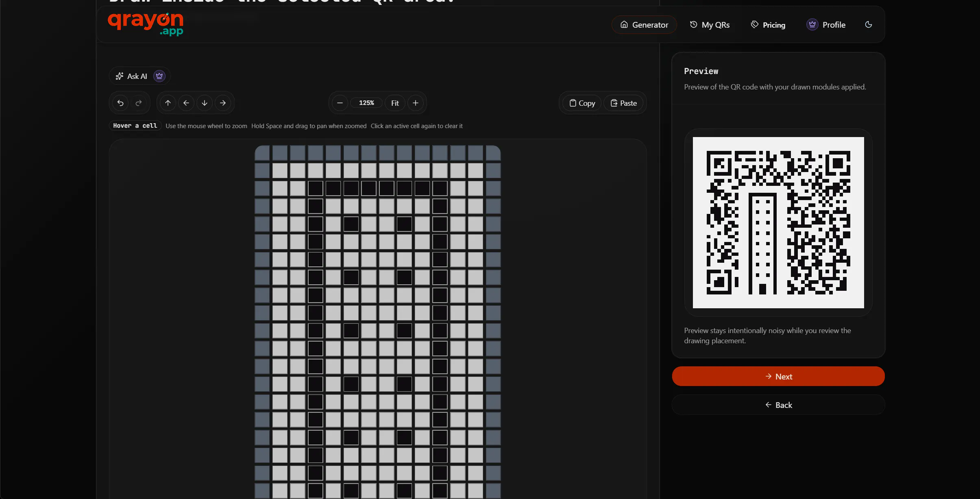Proceed with the red Next button
The image size is (980, 499).
coord(778,376)
